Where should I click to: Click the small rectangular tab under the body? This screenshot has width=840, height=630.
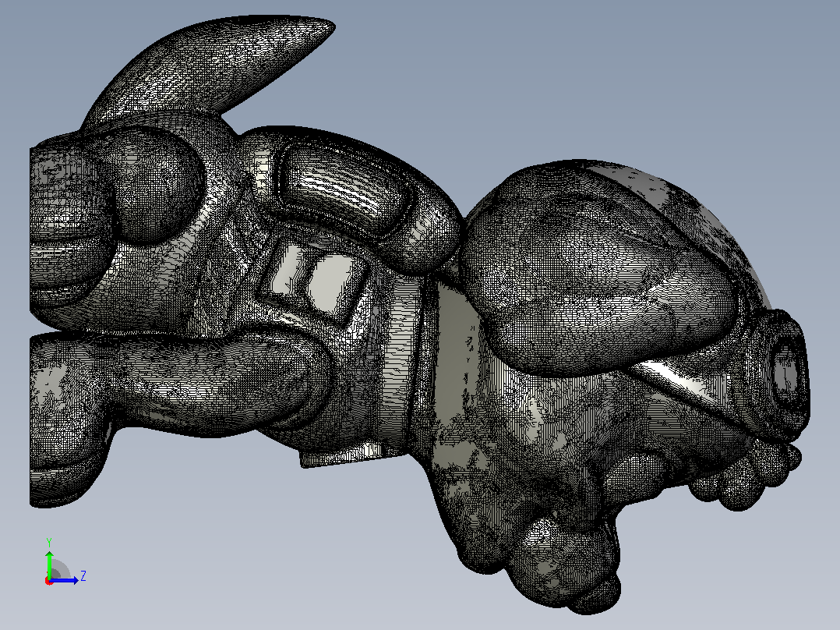point(343,456)
